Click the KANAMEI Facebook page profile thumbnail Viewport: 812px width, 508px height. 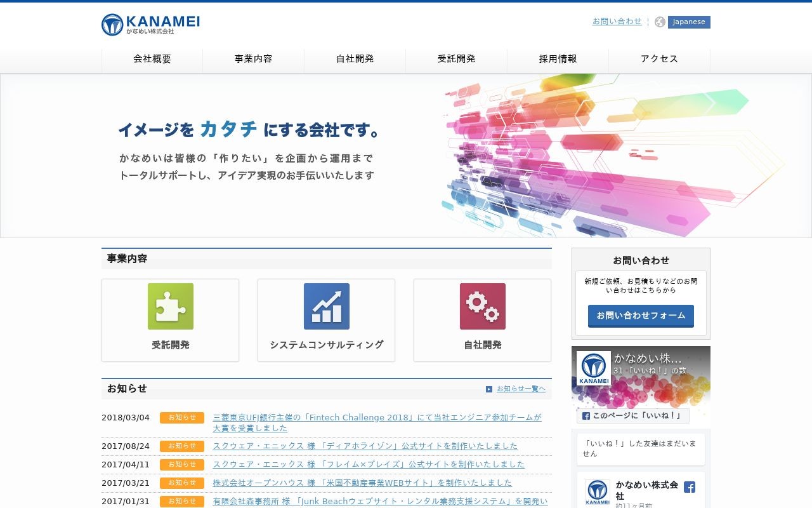(594, 368)
